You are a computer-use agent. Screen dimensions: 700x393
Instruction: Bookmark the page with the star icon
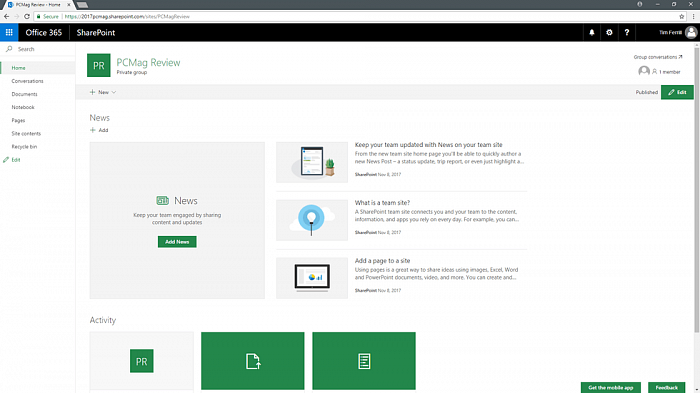point(682,17)
